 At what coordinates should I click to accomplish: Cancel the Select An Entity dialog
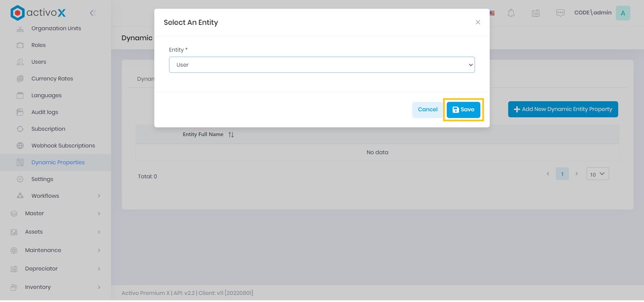point(427,110)
